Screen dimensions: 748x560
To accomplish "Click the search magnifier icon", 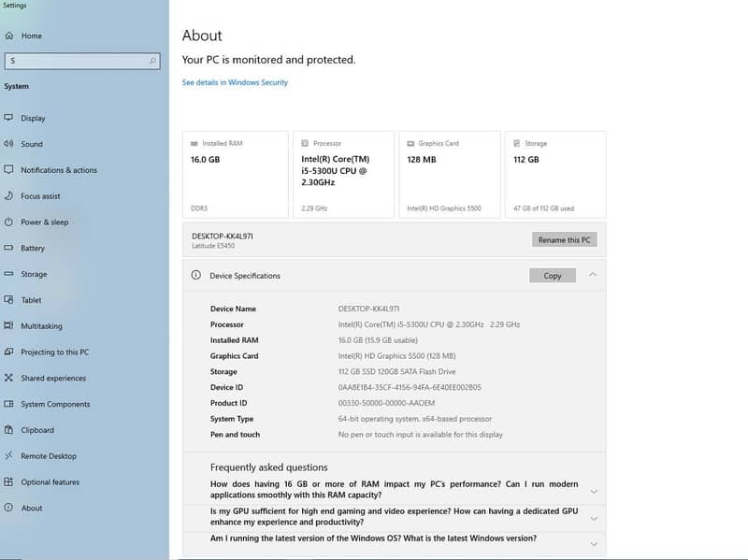I will coord(152,61).
